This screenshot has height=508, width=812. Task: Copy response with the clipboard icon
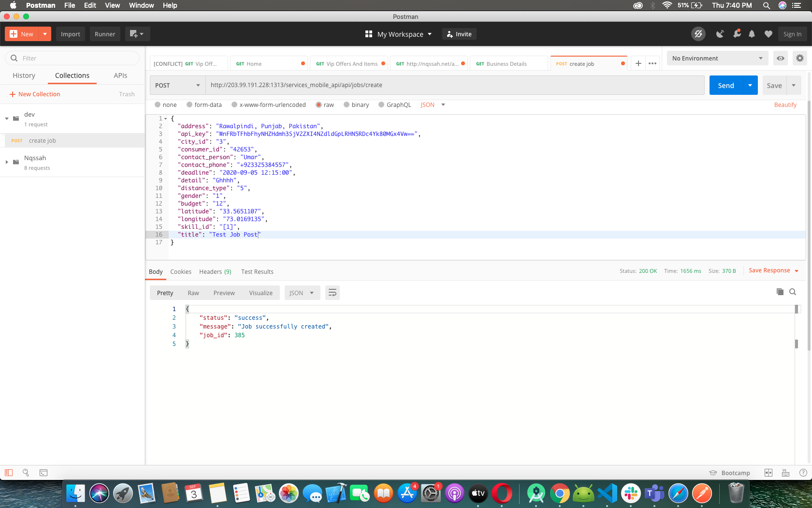click(x=780, y=292)
